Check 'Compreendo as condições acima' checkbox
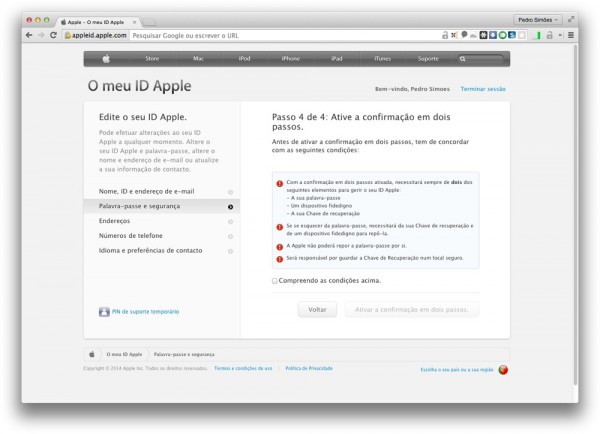This screenshot has height=434, width=600. pos(275,281)
